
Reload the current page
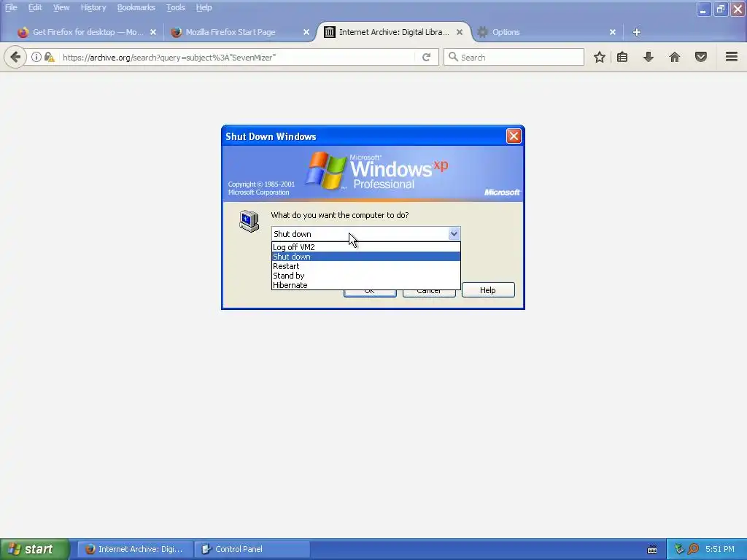[x=426, y=57]
